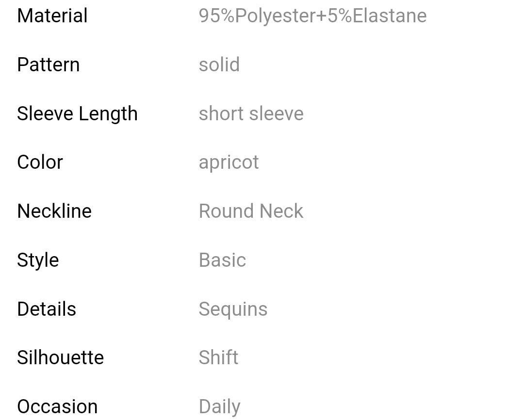Select the Shift silhouette value

tap(218, 357)
